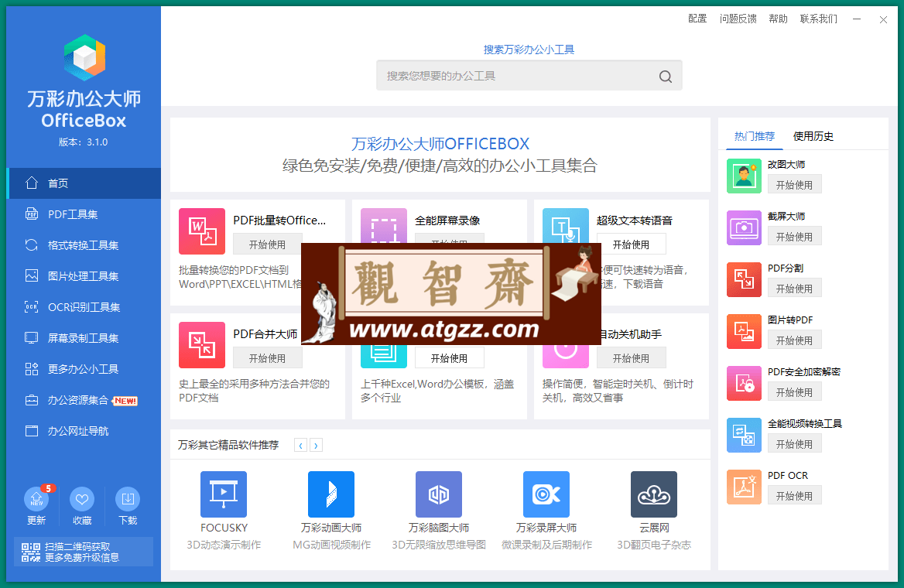Click the 搜索万彩办公小工具 heading
904x588 pixels.
pos(529,50)
